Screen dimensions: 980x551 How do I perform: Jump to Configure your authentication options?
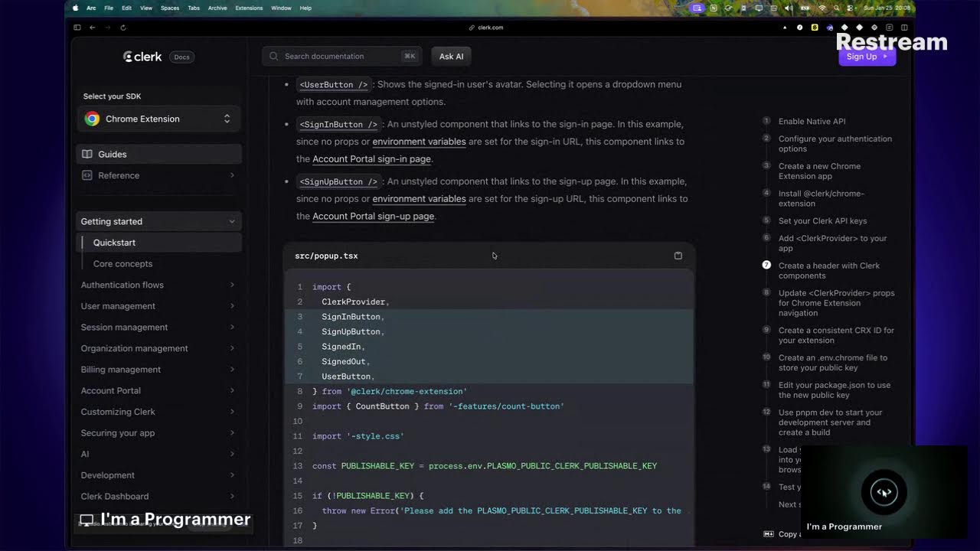835,144
